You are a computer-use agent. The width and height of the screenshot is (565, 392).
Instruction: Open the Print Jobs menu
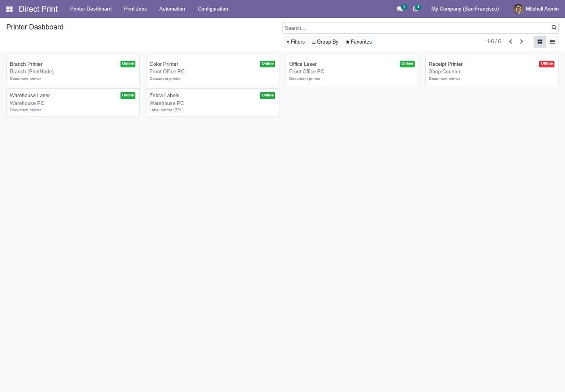point(135,9)
